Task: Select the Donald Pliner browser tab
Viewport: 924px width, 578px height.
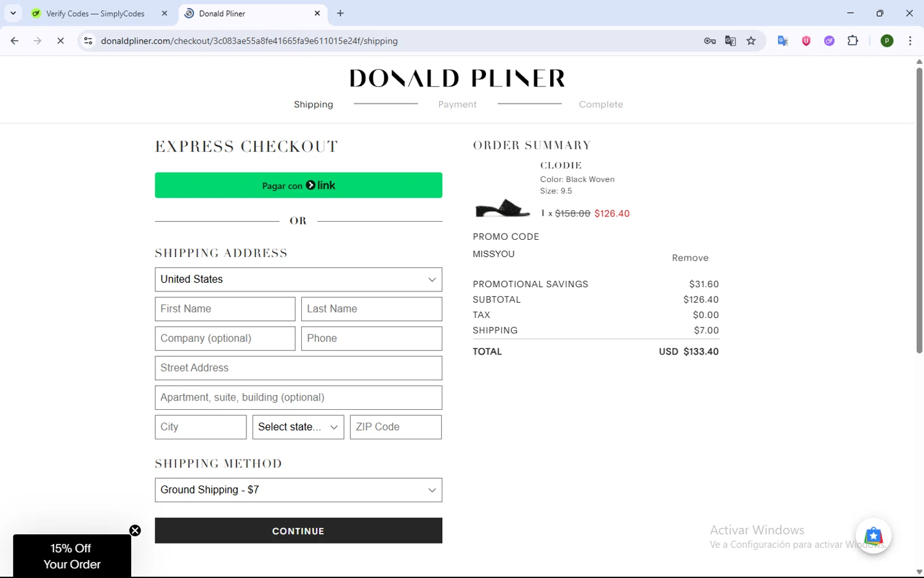Action: click(x=253, y=13)
